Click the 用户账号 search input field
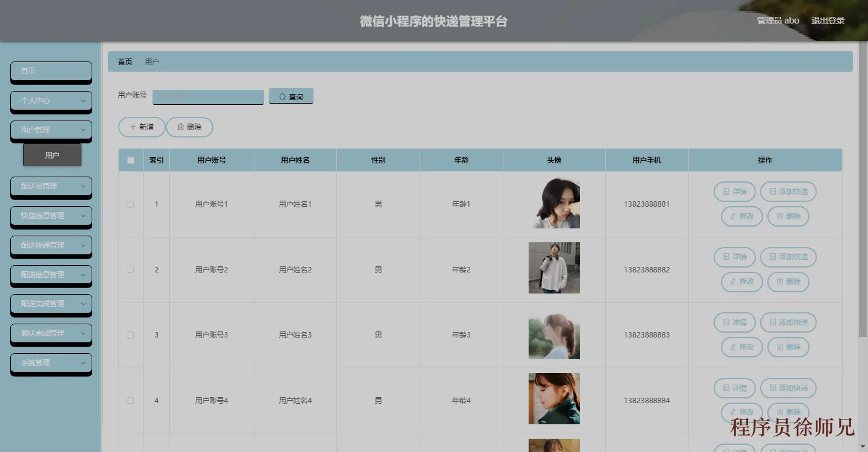868x452 pixels. [x=208, y=96]
